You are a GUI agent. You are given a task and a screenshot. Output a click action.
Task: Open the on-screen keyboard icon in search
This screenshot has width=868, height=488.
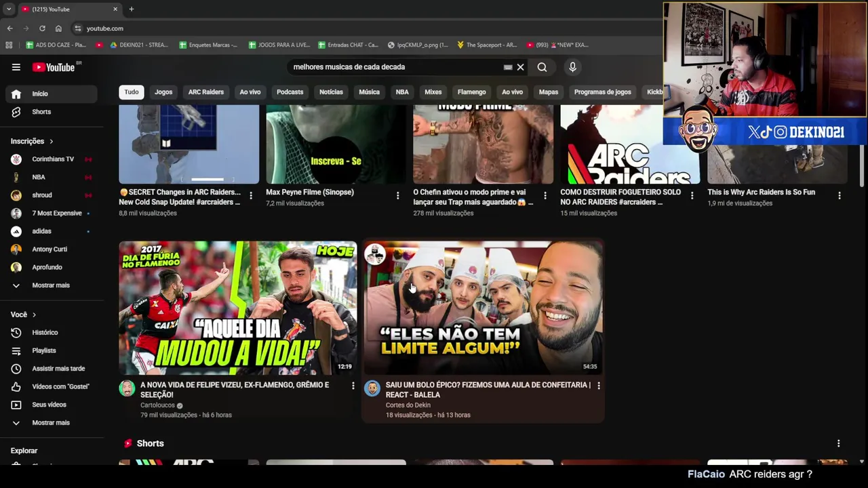507,67
